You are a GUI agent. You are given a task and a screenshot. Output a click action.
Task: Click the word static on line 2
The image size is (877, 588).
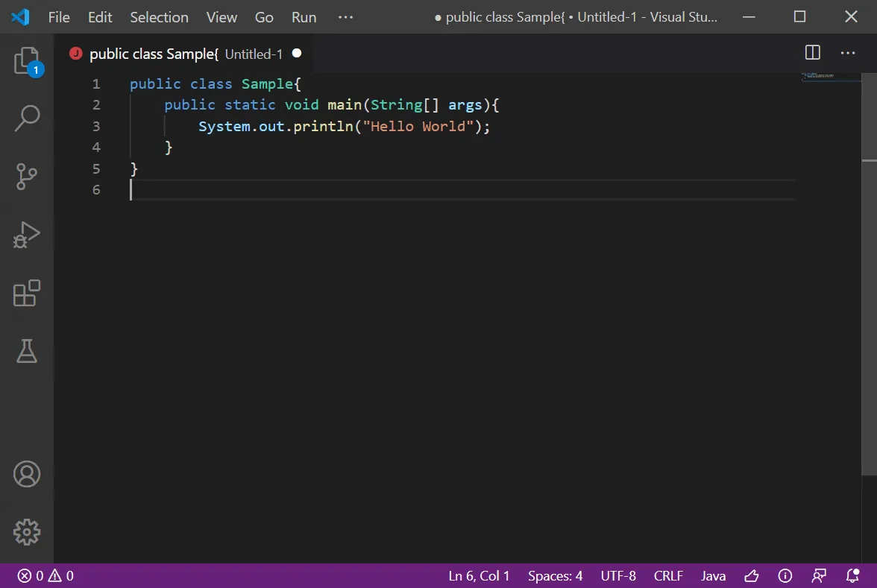coord(250,105)
